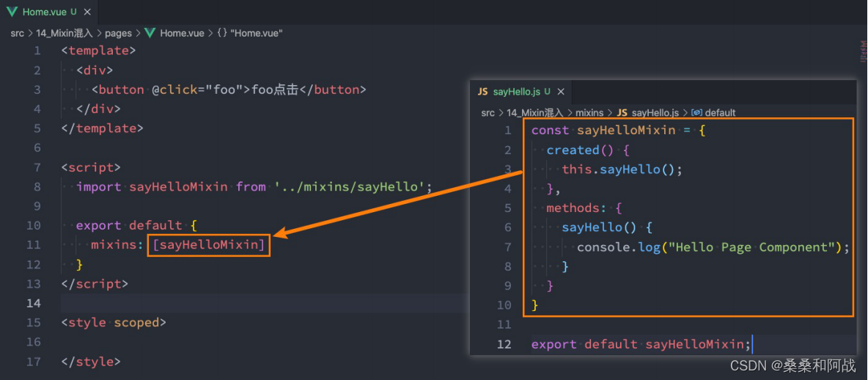Click the curly braces icon in the Home.vue breadcrumb

(222, 33)
